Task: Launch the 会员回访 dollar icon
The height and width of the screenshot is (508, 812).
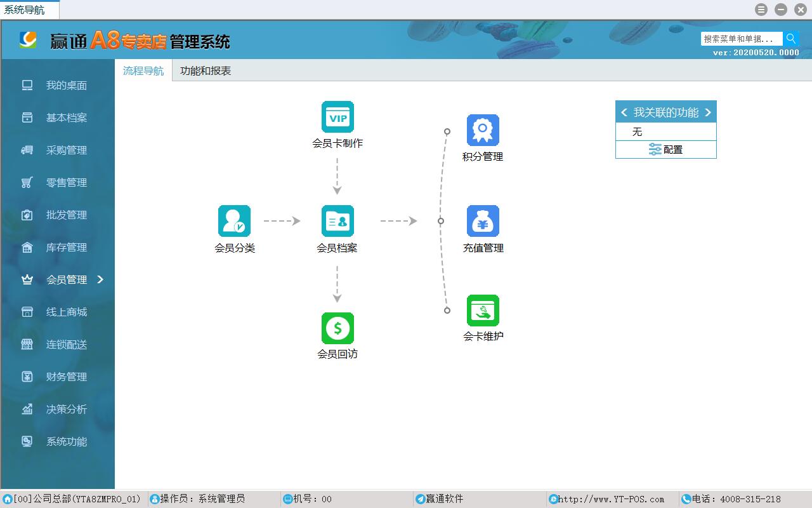Action: point(337,328)
